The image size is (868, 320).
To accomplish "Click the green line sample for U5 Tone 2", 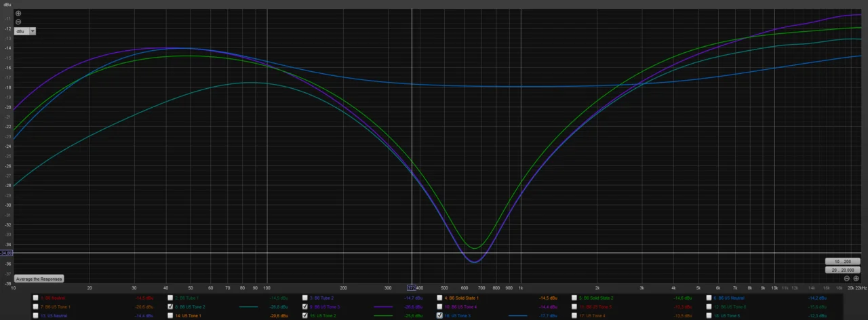I will (x=383, y=315).
